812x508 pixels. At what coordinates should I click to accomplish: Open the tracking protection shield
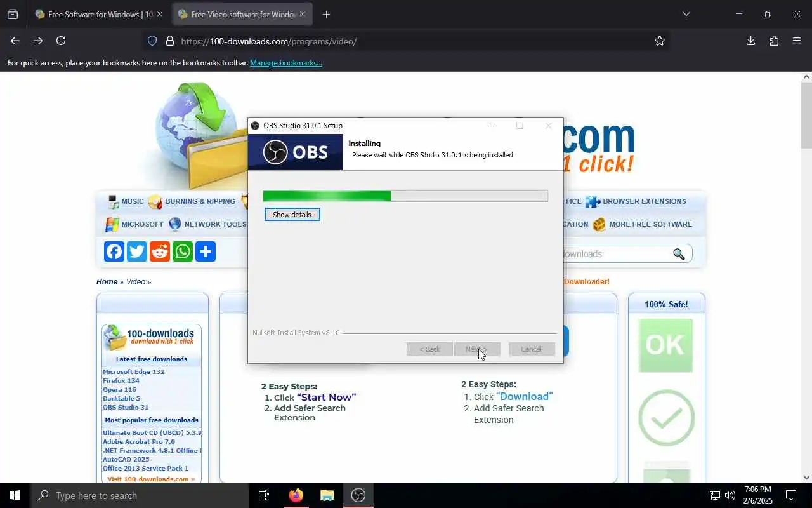click(x=152, y=41)
